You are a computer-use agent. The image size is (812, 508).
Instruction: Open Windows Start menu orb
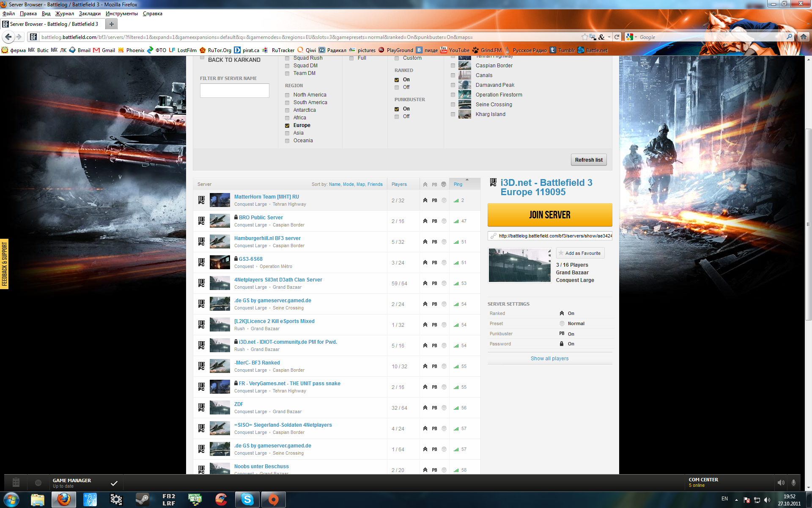(x=11, y=500)
